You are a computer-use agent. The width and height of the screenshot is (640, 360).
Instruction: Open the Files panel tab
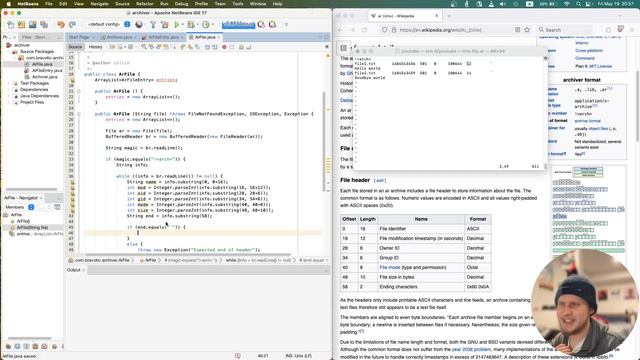pos(27,37)
